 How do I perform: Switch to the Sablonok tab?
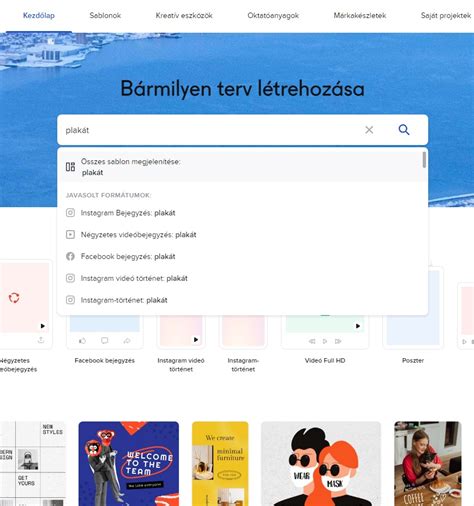point(105,15)
